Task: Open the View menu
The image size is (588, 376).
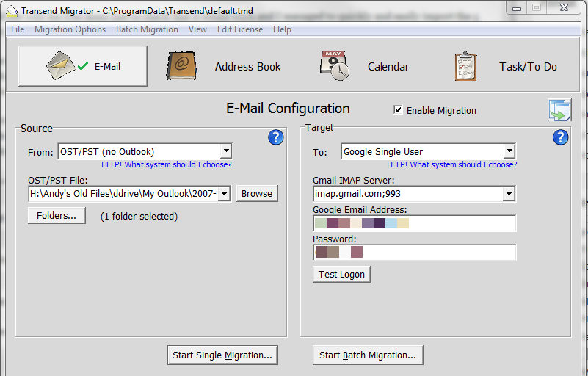Action: click(x=197, y=29)
